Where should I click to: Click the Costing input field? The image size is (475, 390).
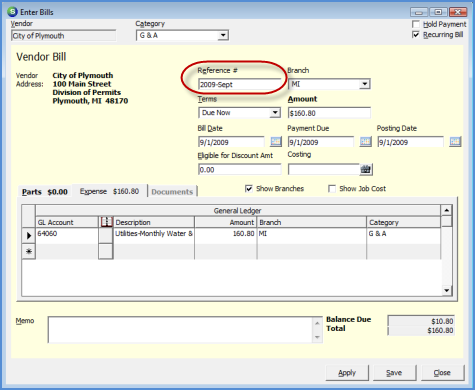(x=324, y=170)
